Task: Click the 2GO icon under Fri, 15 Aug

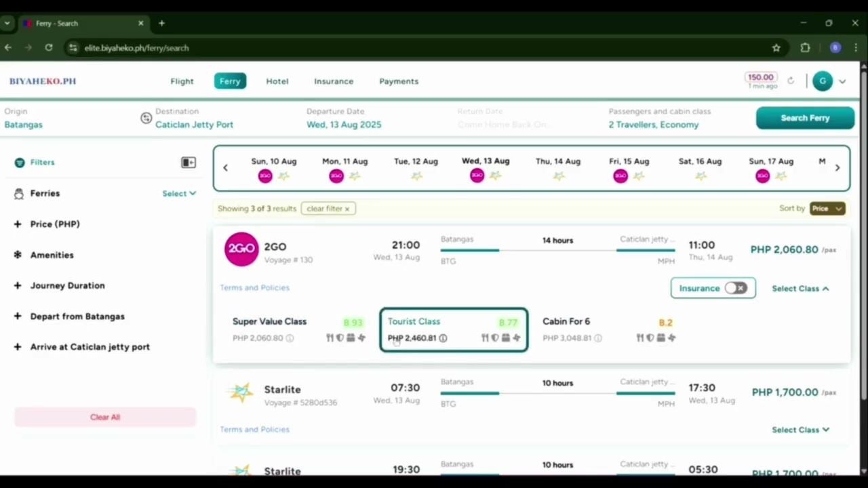Action: click(x=620, y=176)
